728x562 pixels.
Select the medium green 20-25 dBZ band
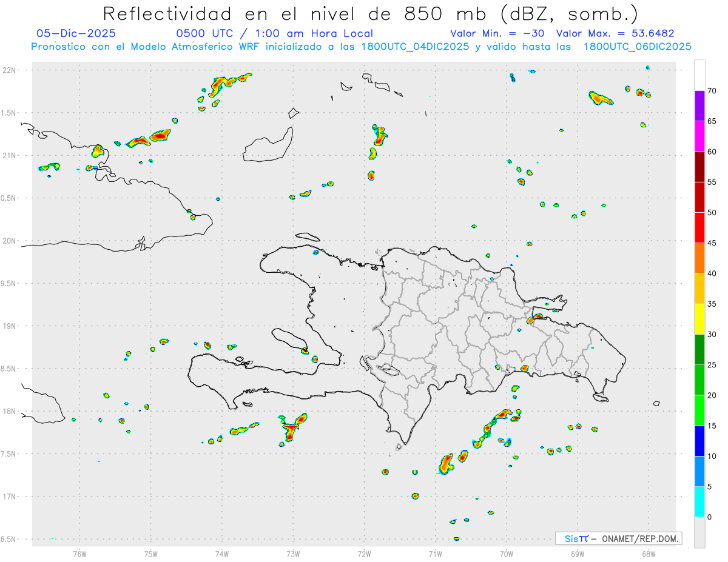699,380
